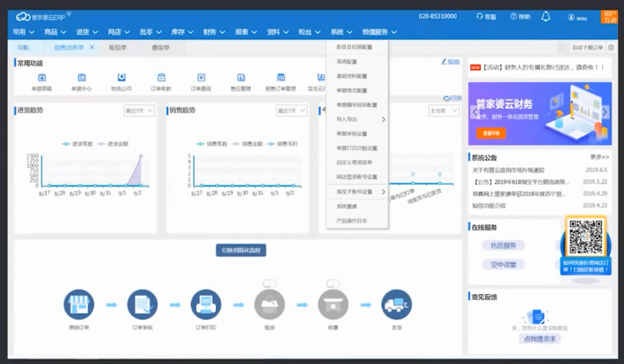Show next banner with right arrow
The image size is (624, 364).
604,113
